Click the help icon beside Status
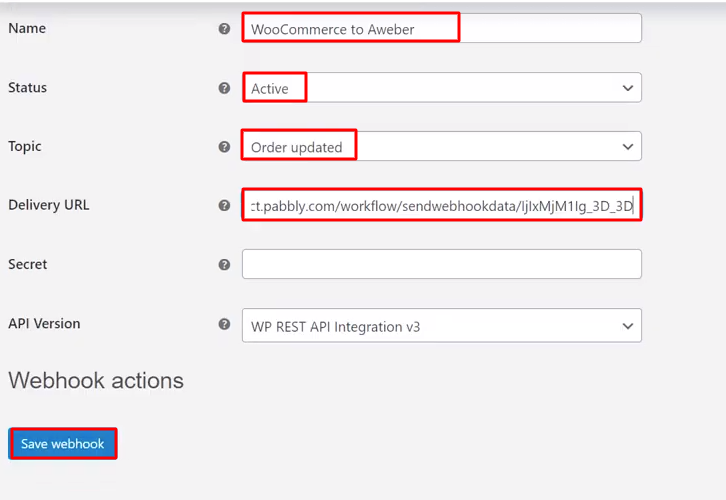 coord(224,88)
